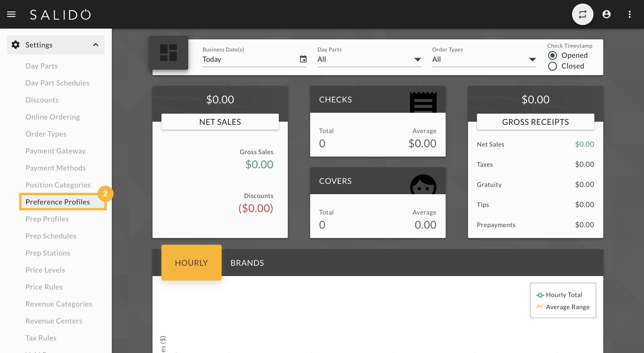The height and width of the screenshot is (353, 644).
Task: Select the Opened check timestamp radio
Action: coord(552,55)
